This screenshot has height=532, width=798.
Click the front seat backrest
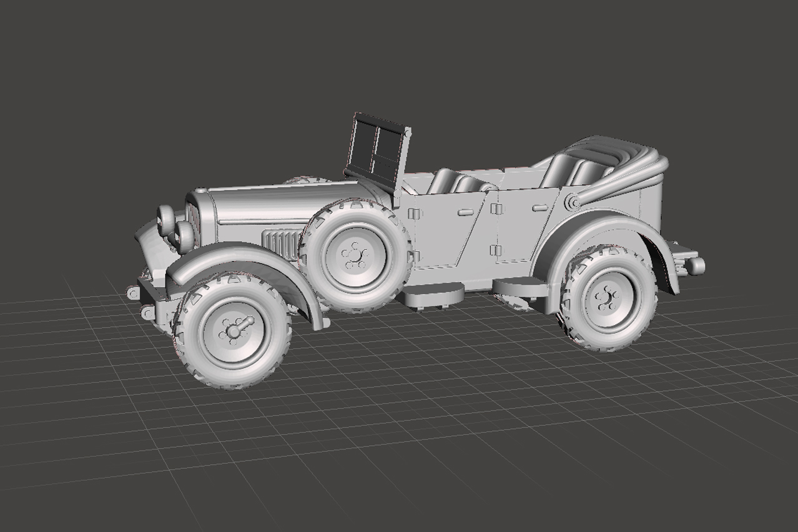pos(445,180)
